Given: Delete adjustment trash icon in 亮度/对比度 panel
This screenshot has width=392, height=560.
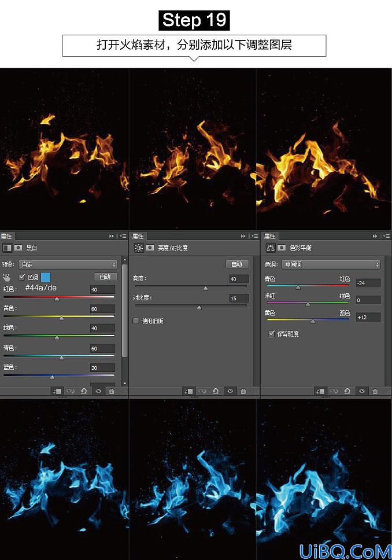Looking at the screenshot, I should click(x=243, y=392).
